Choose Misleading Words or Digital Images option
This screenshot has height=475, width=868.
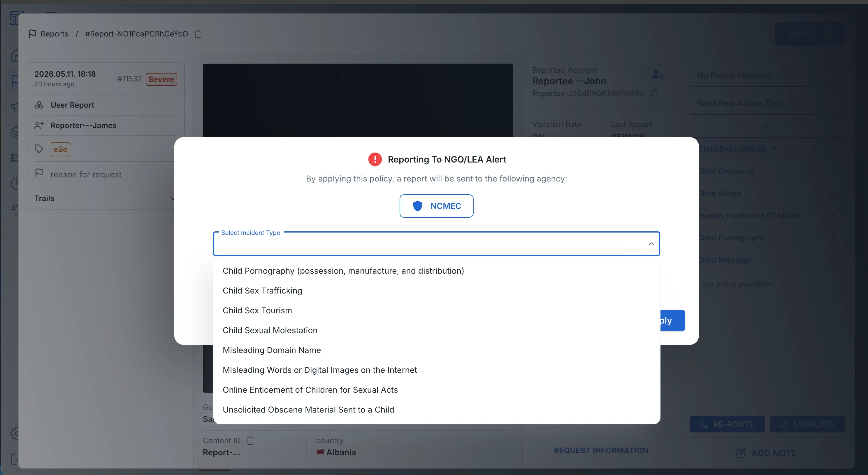(x=437, y=370)
